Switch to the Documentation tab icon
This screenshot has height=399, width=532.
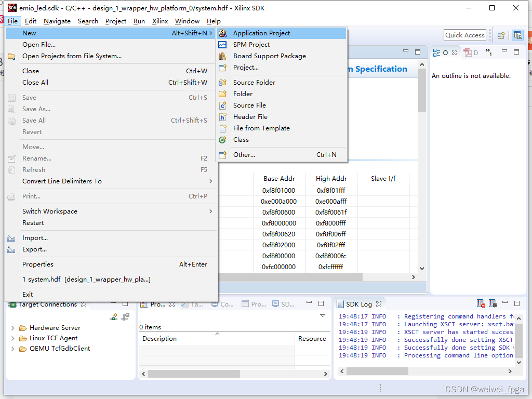coord(468,52)
